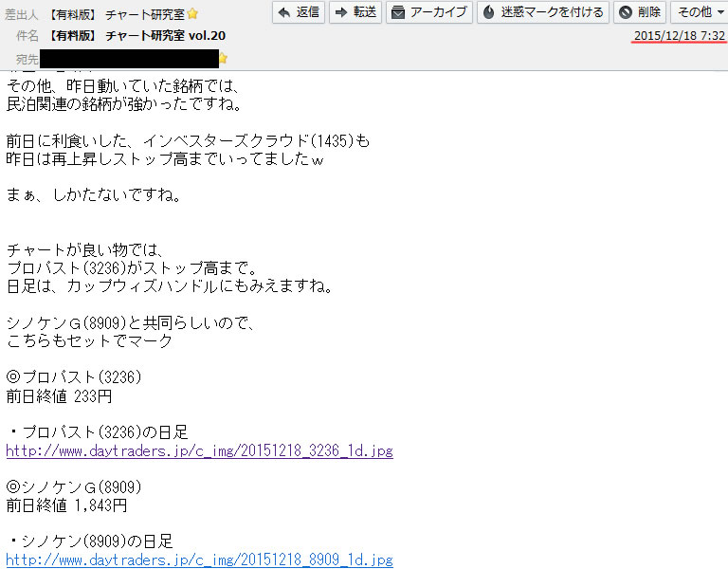The image size is (728, 587).
Task: Click line その他、昨日動いていた銘柄では、
Action: point(123,86)
